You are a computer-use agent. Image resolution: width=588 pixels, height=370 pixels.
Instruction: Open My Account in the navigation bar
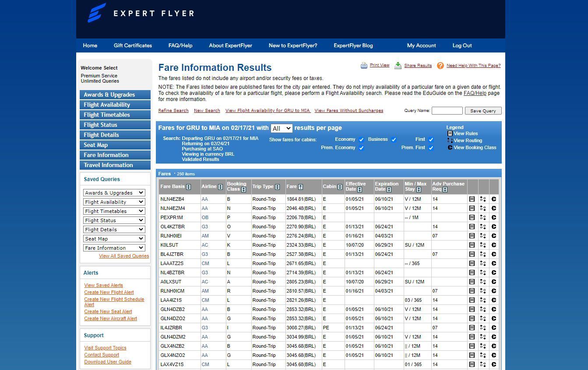tap(422, 45)
